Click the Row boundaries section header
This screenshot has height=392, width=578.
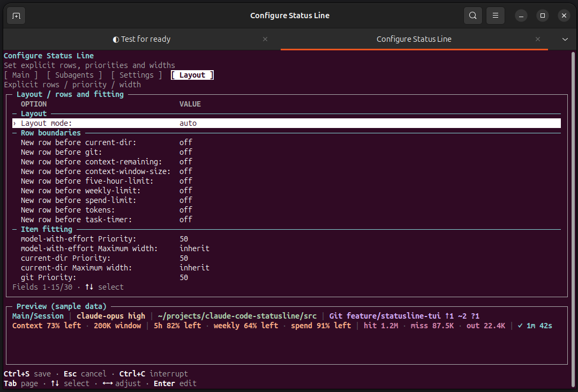pos(50,133)
